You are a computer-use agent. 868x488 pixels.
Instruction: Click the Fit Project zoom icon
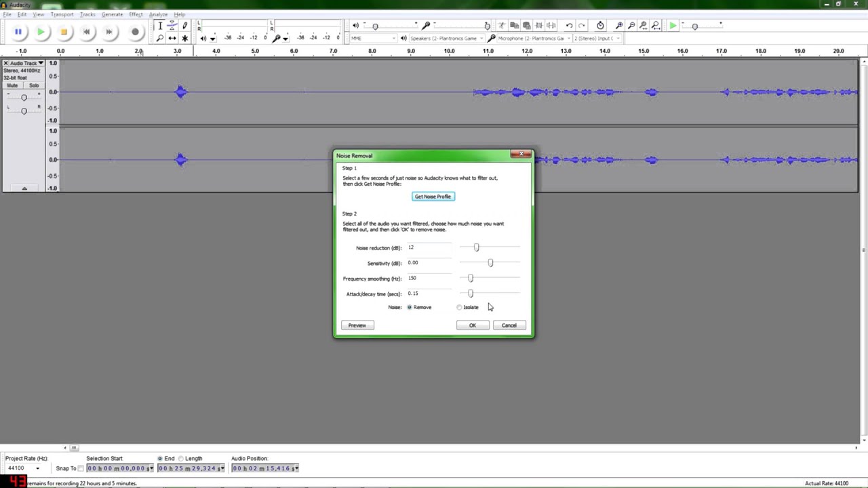point(655,26)
